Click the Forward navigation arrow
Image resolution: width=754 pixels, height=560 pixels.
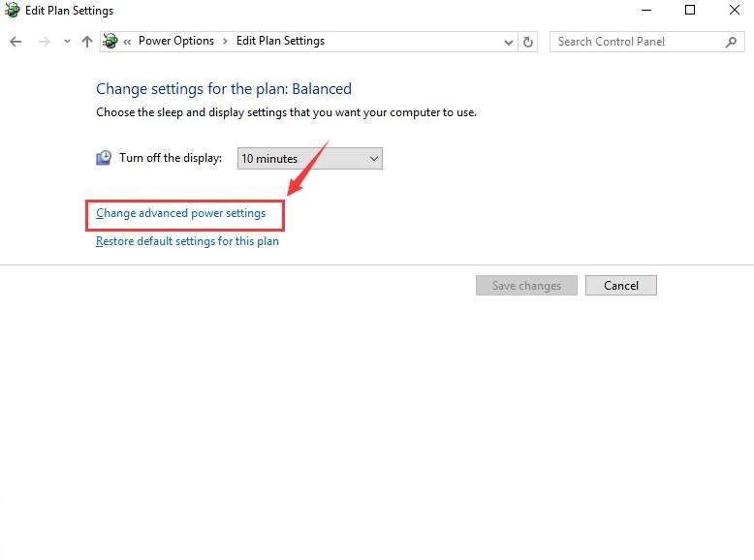coord(44,42)
